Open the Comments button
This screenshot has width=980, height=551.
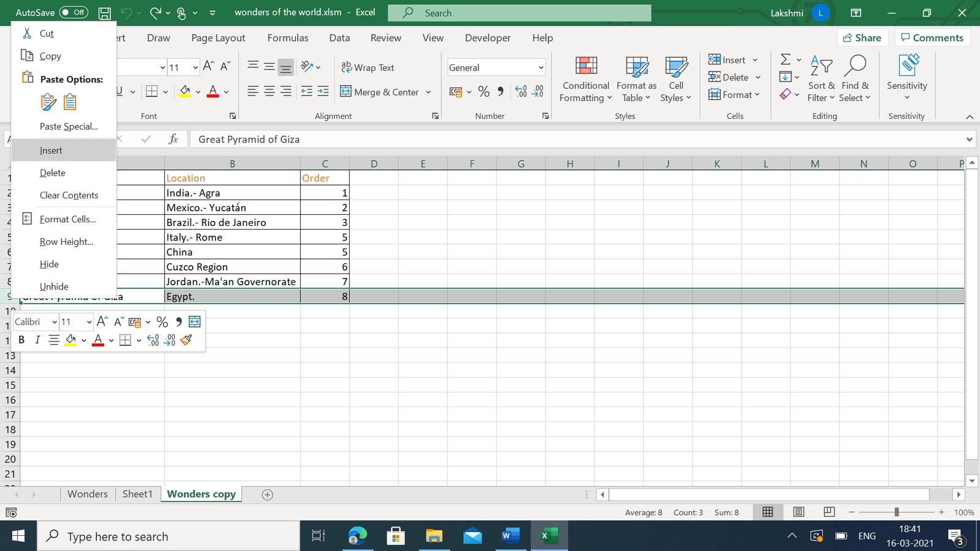(932, 38)
